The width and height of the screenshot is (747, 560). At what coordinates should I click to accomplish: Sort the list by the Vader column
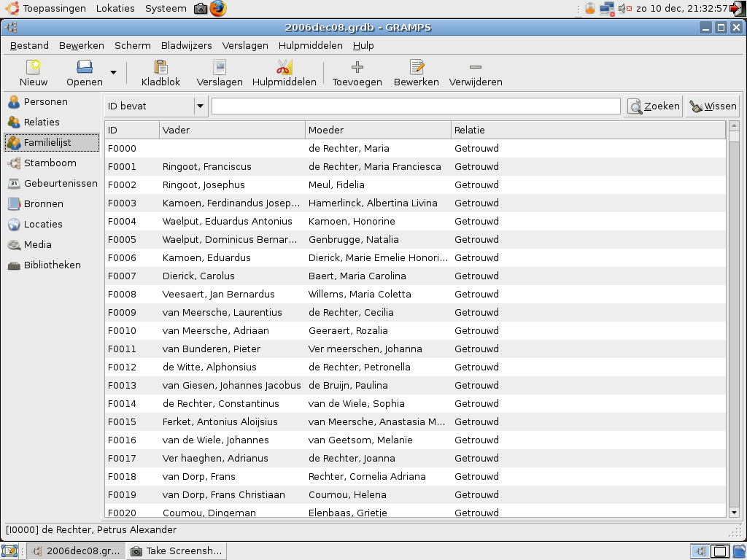(x=232, y=130)
